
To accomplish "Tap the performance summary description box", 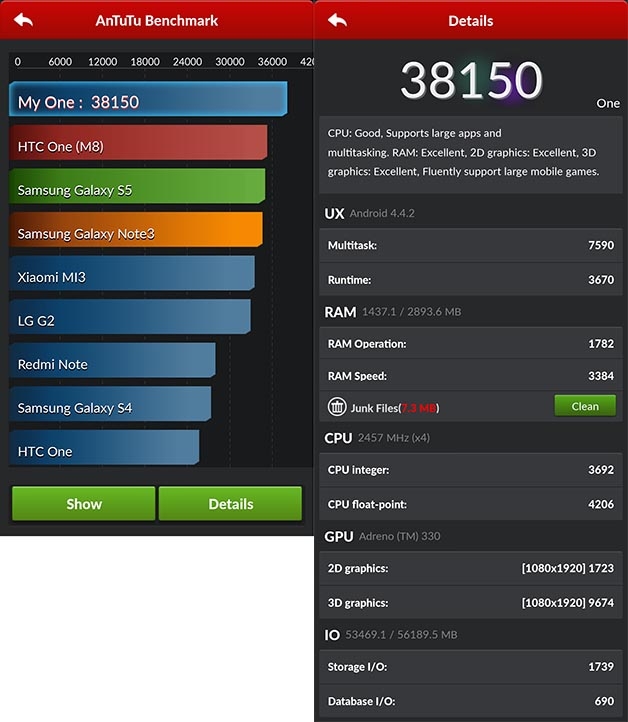I will pos(471,155).
